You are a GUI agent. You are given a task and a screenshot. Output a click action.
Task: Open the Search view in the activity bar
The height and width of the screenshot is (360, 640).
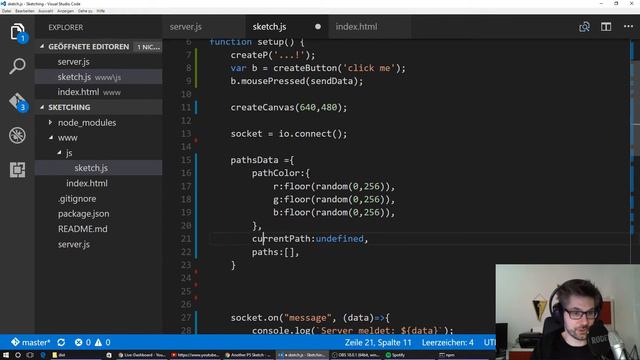pyautogui.click(x=18, y=66)
